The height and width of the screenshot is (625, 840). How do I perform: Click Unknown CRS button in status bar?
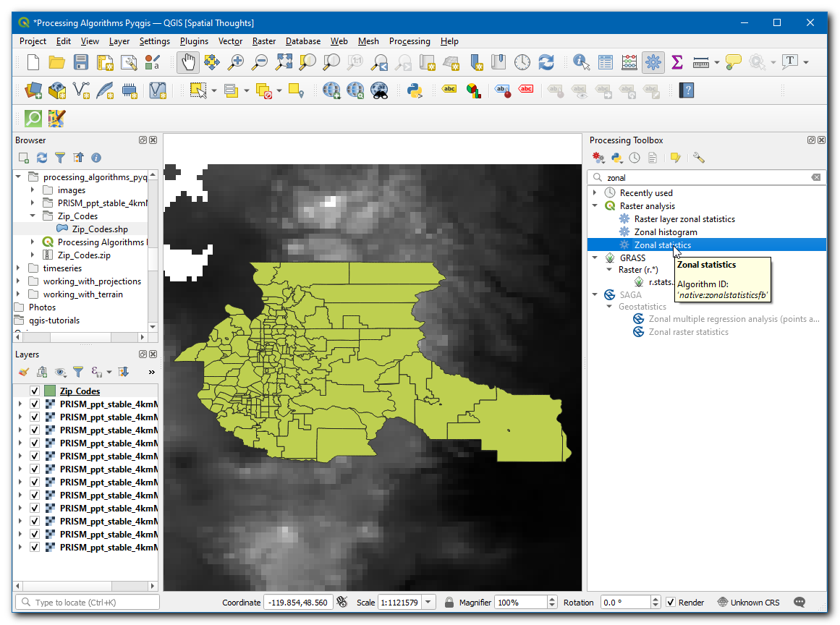point(748,603)
